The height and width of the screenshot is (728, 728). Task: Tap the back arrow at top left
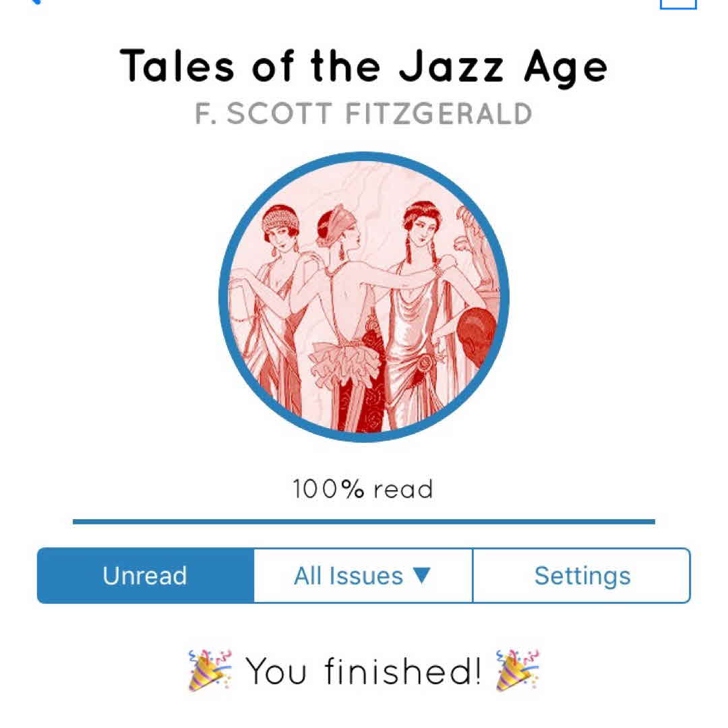34,2
